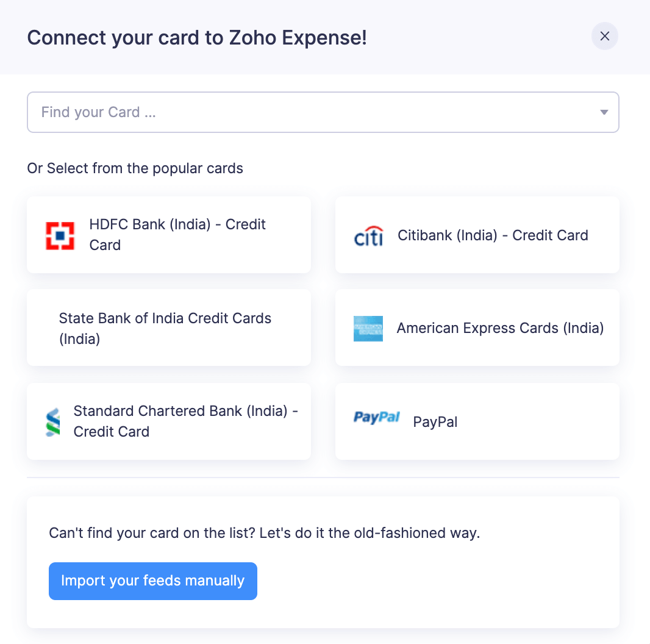Select the PayPal text label
Image resolution: width=650 pixels, height=644 pixels.
435,422
